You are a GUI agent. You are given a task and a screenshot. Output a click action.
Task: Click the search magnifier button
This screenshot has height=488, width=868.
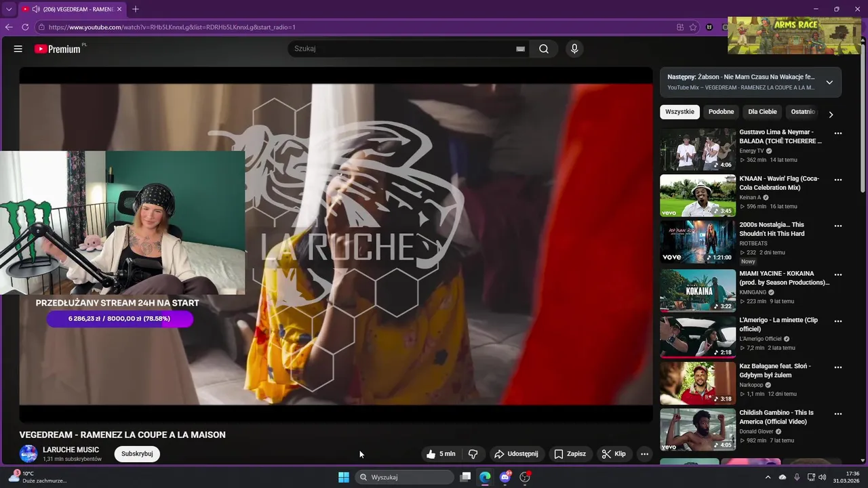(544, 49)
